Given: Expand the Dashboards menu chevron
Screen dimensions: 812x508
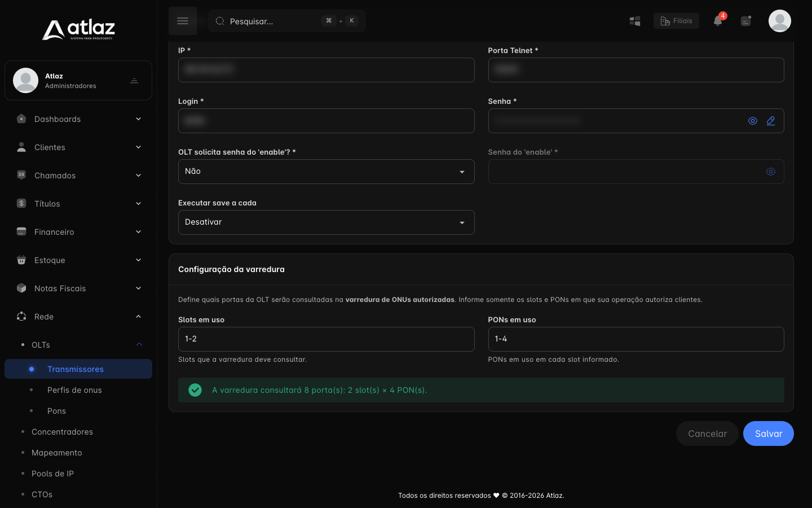Looking at the screenshot, I should (x=138, y=119).
